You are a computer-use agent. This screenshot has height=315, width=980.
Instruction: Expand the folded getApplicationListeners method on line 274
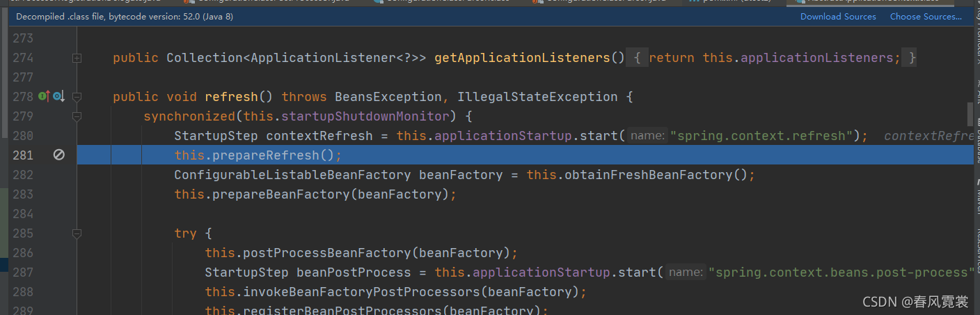click(x=77, y=58)
